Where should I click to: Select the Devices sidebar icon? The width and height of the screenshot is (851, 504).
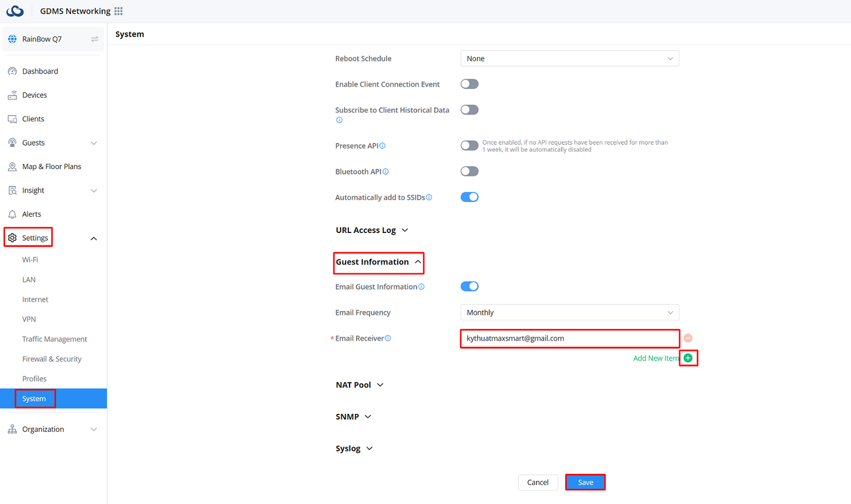(12, 95)
